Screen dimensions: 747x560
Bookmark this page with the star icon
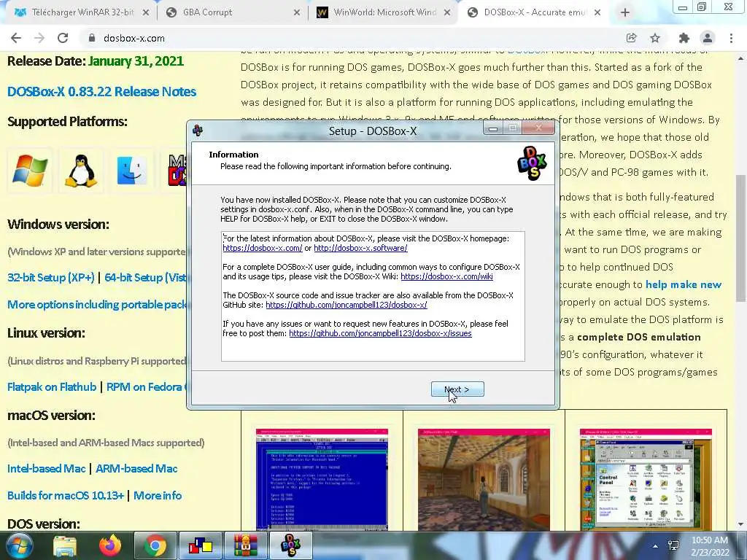point(655,38)
